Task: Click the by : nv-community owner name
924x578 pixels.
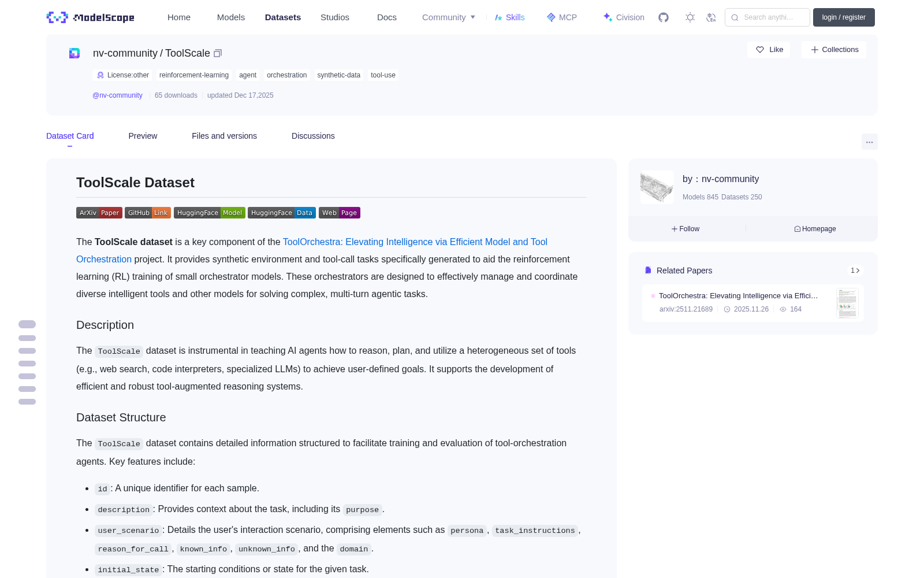Action: (721, 179)
